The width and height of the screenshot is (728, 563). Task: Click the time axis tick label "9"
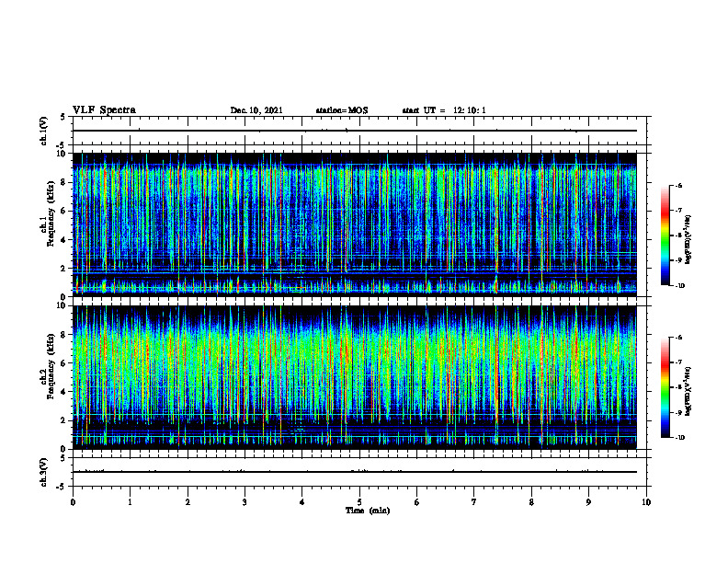point(588,502)
